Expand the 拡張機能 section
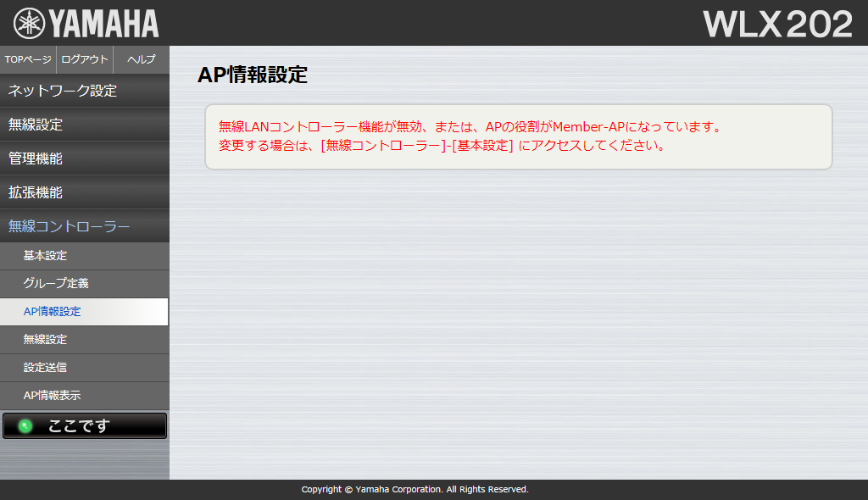Image resolution: width=868 pixels, height=500 pixels. pos(85,192)
